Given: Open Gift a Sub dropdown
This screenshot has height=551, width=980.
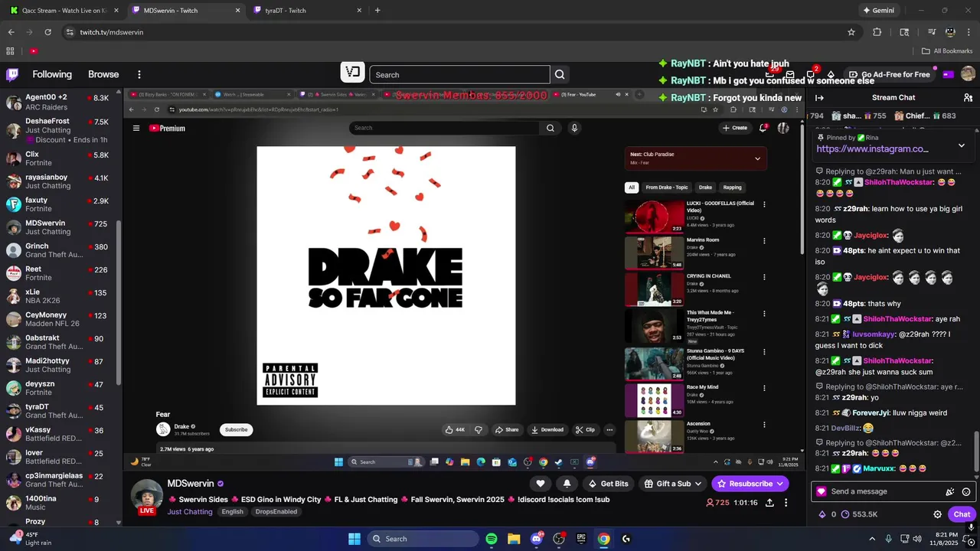Looking at the screenshot, I should click(674, 484).
